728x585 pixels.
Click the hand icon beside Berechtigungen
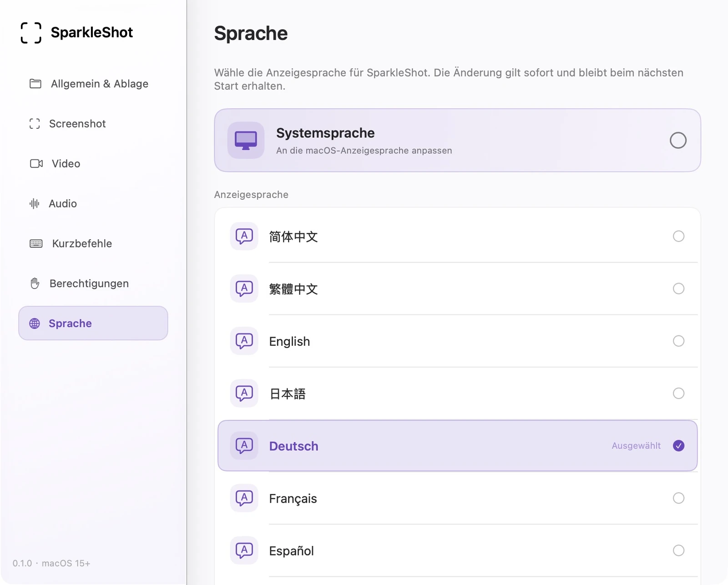(x=35, y=283)
